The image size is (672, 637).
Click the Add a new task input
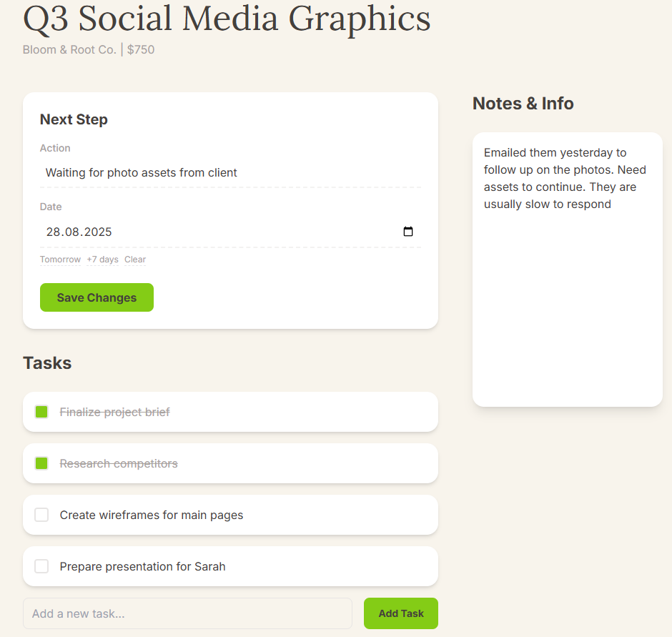187,613
